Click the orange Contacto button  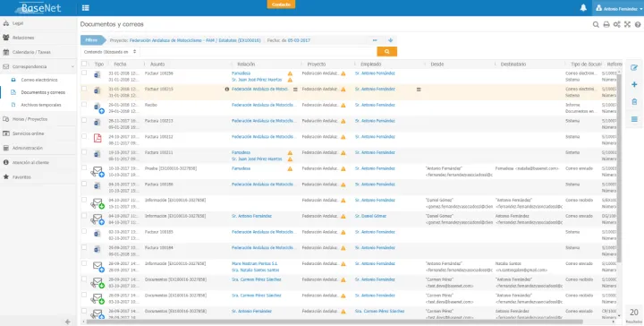pos(281,4)
